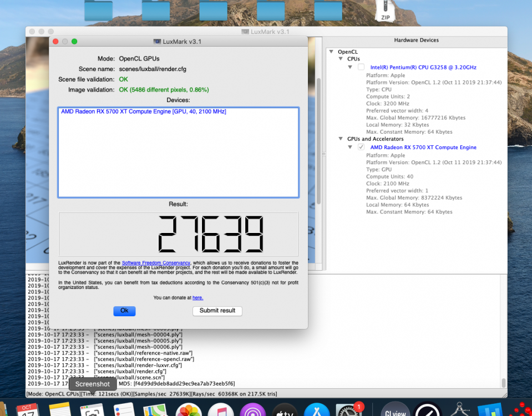
Task: Select 'Type: GPU' row
Action: click(x=379, y=169)
